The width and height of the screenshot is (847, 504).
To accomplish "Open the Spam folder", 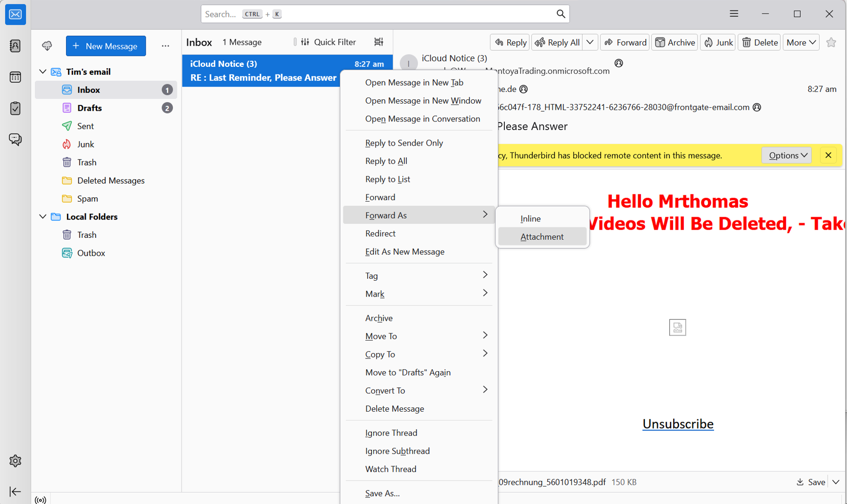I will pyautogui.click(x=106, y=199).
